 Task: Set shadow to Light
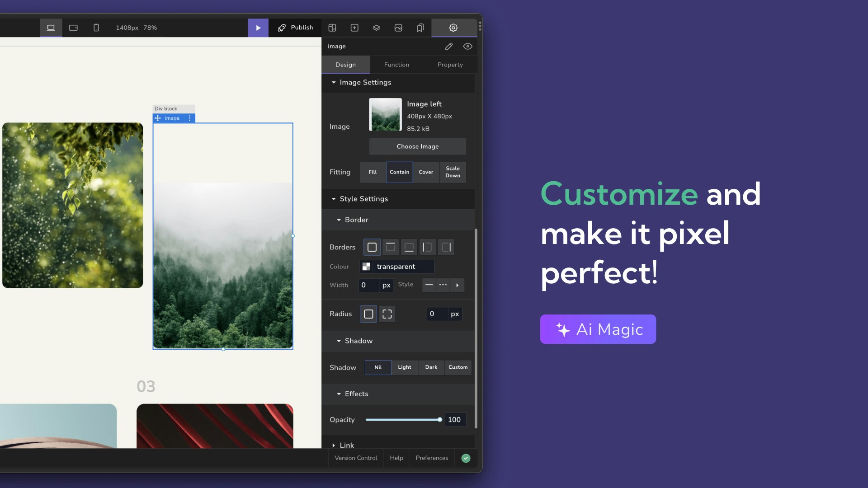click(405, 367)
